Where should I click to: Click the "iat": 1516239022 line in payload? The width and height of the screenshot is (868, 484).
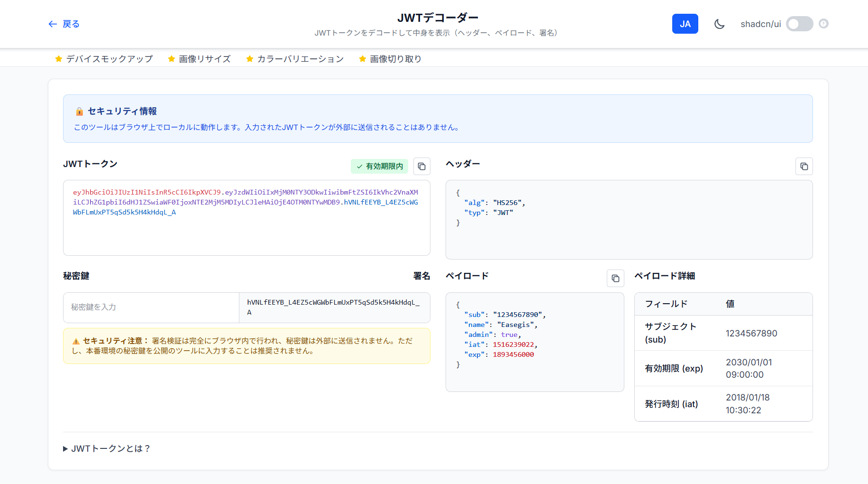(501, 345)
